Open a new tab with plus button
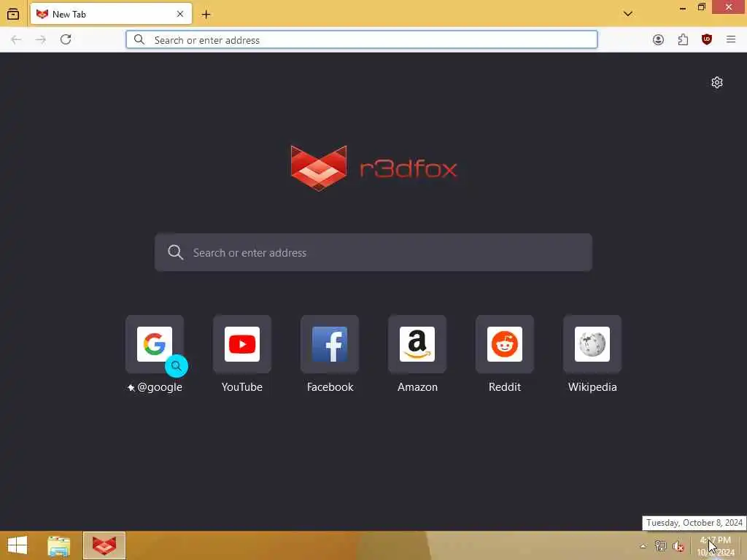Screen dimensions: 747x560 pos(206,15)
